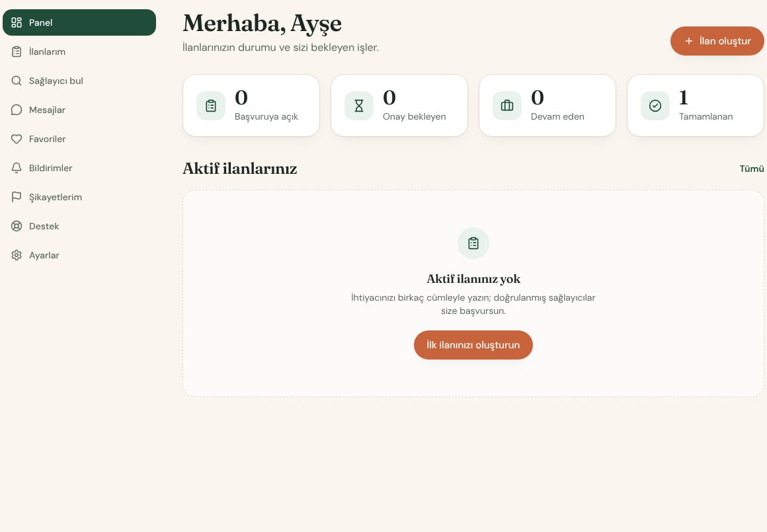
Task: Go to Destek section
Action: (x=79, y=227)
